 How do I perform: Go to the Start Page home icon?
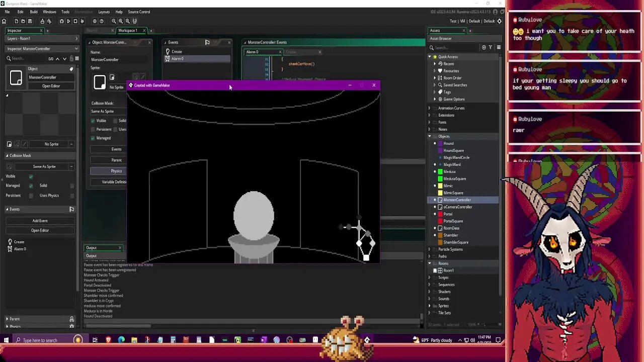[x=4, y=21]
